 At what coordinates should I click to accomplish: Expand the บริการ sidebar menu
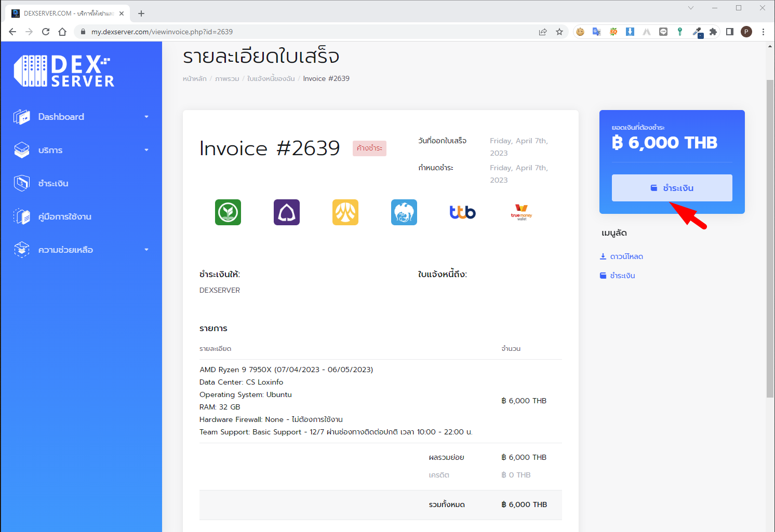(146, 149)
